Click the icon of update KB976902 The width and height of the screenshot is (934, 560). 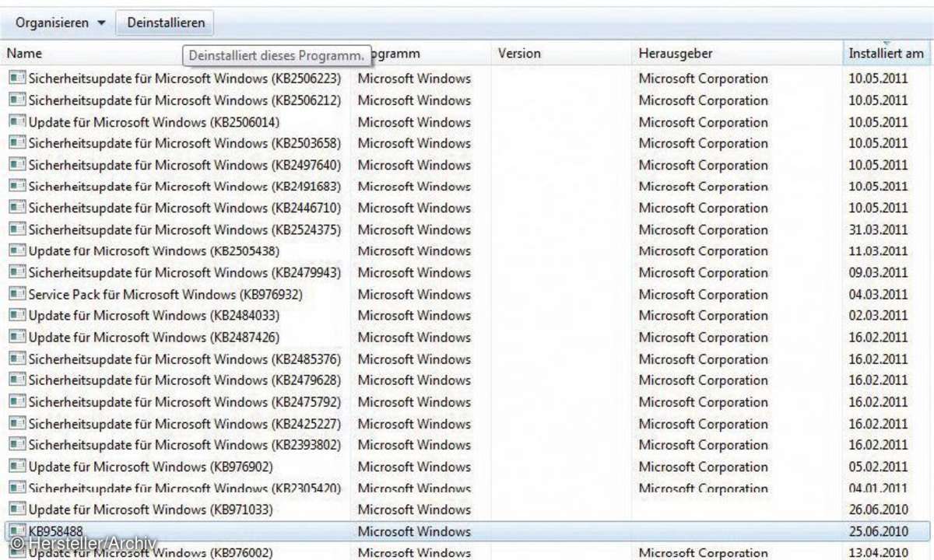[x=17, y=467]
